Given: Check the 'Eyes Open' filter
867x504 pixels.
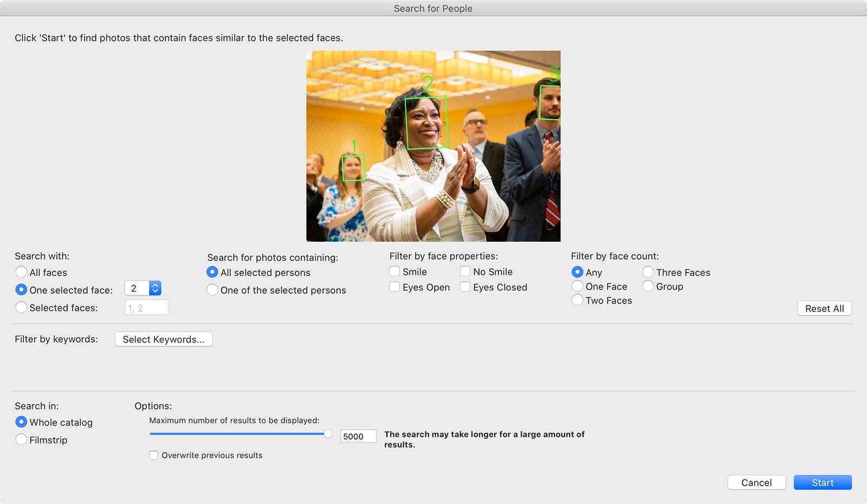Looking at the screenshot, I should [x=394, y=287].
